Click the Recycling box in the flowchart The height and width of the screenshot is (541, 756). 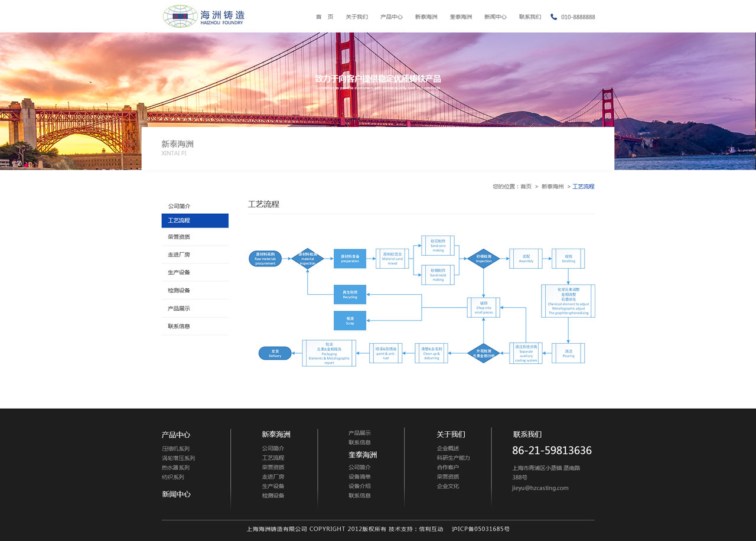pos(350,294)
